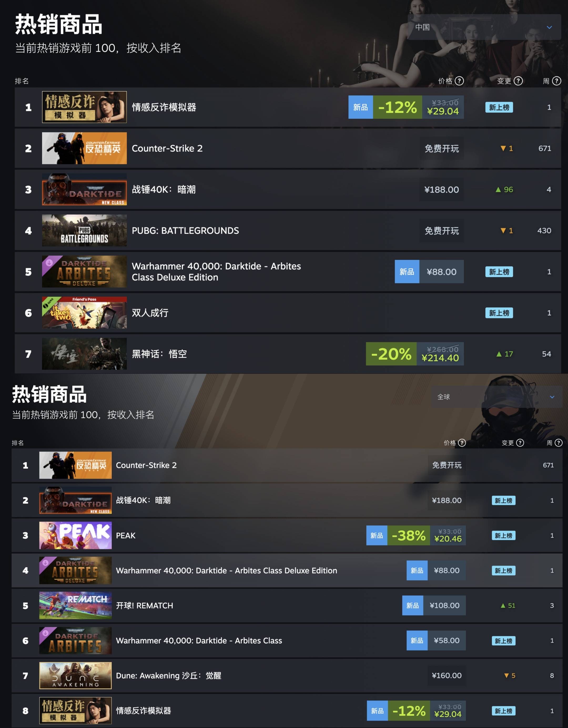Click the price help icon in global chart
568x728 pixels.
click(462, 443)
